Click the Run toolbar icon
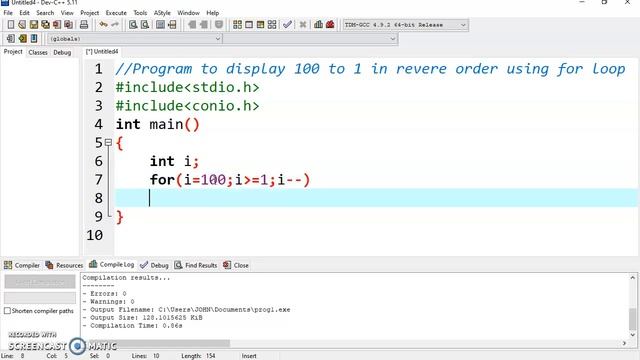 pos(249,25)
